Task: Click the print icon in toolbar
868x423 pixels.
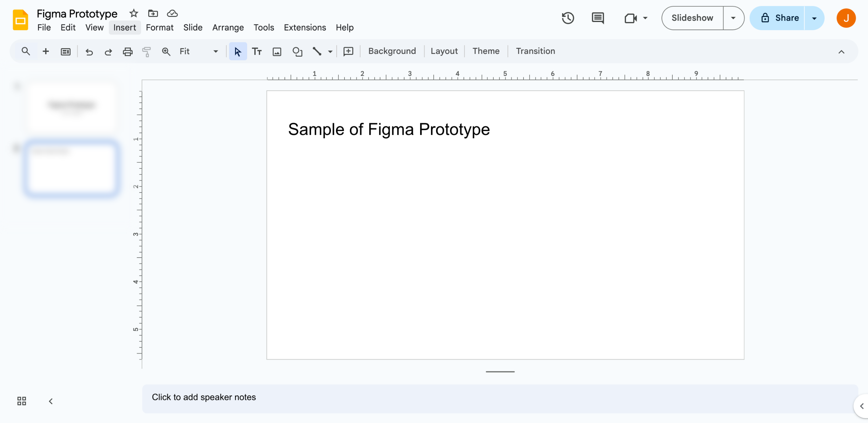Action: [127, 52]
